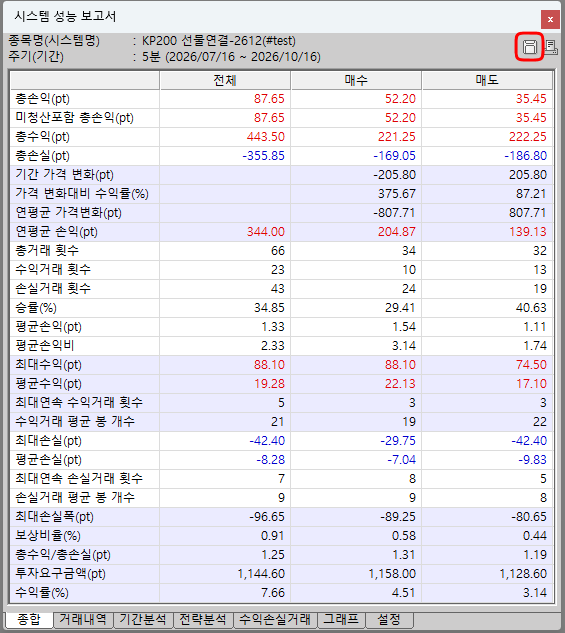Select the 기간 가격 변화(pt) row label
This screenshot has width=565, height=633.
click(65, 175)
